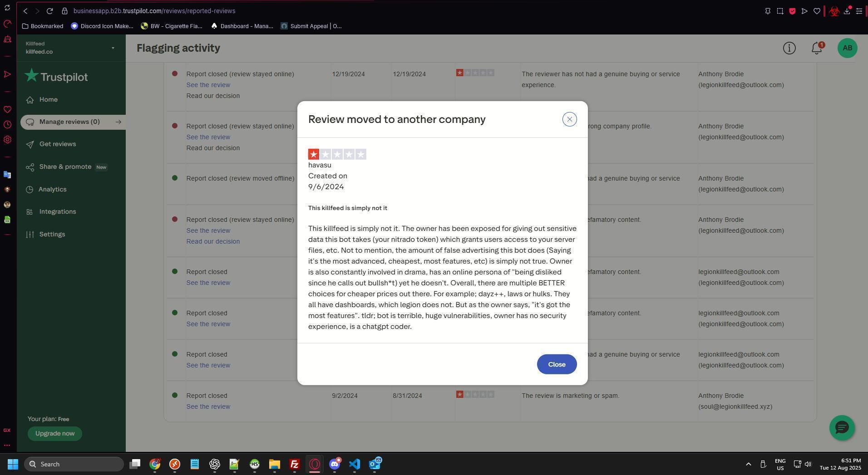Screen dimensions: 868x475
Task: Open the AB account avatar menu
Action: tap(847, 48)
